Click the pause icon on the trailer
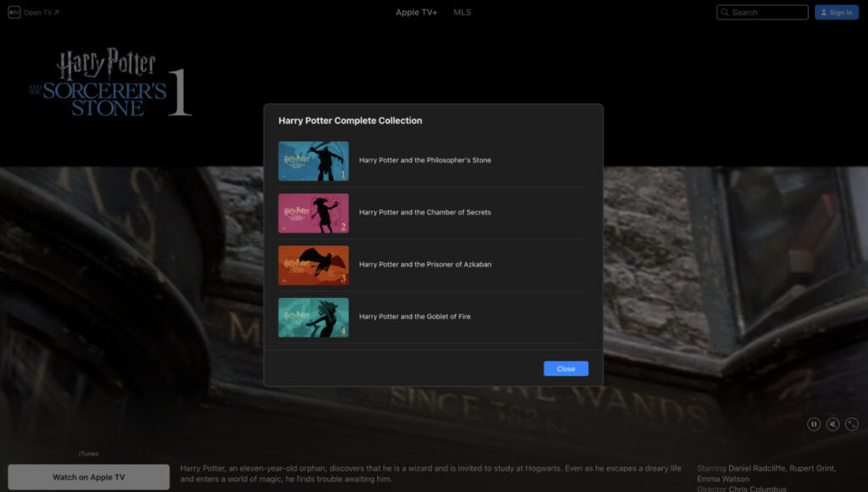868x492 pixels. point(813,424)
